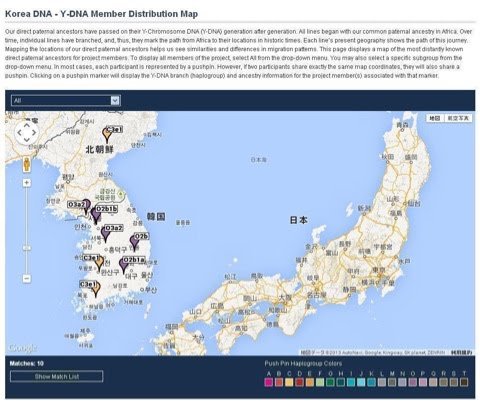Click the Street View pegman icon
480x406 pixels.
(27, 165)
